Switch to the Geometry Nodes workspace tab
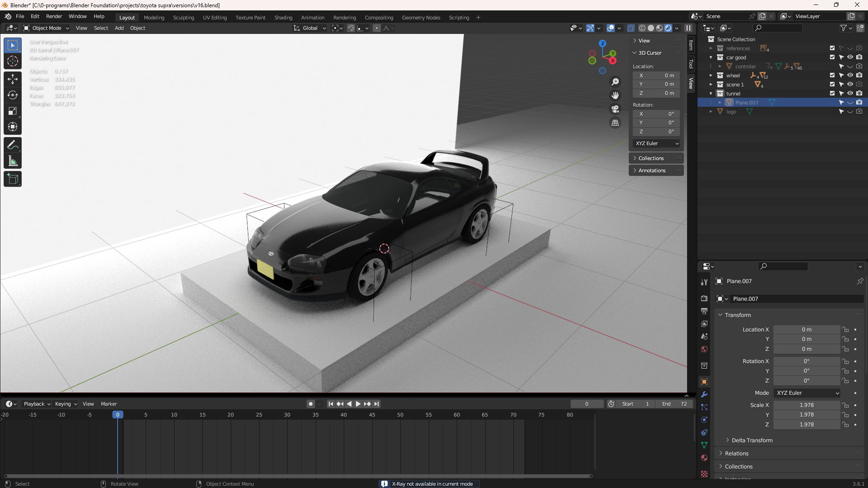The height and width of the screenshot is (488, 868). [421, 18]
